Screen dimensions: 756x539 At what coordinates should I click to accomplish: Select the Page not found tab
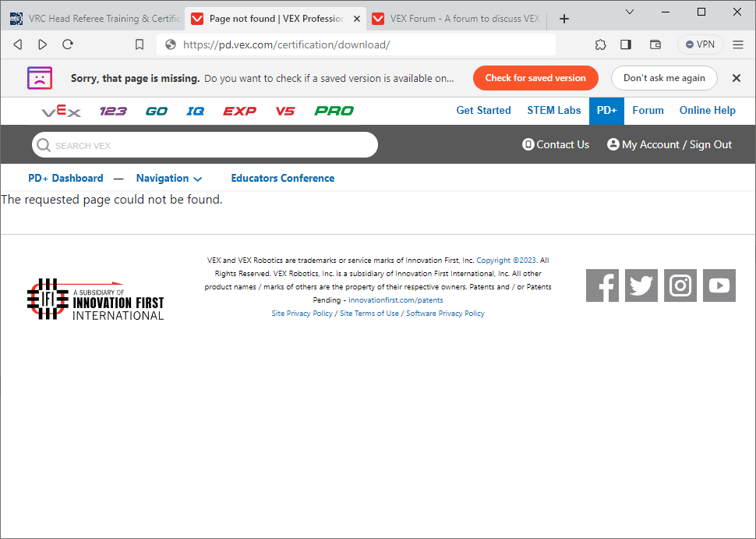click(x=275, y=19)
